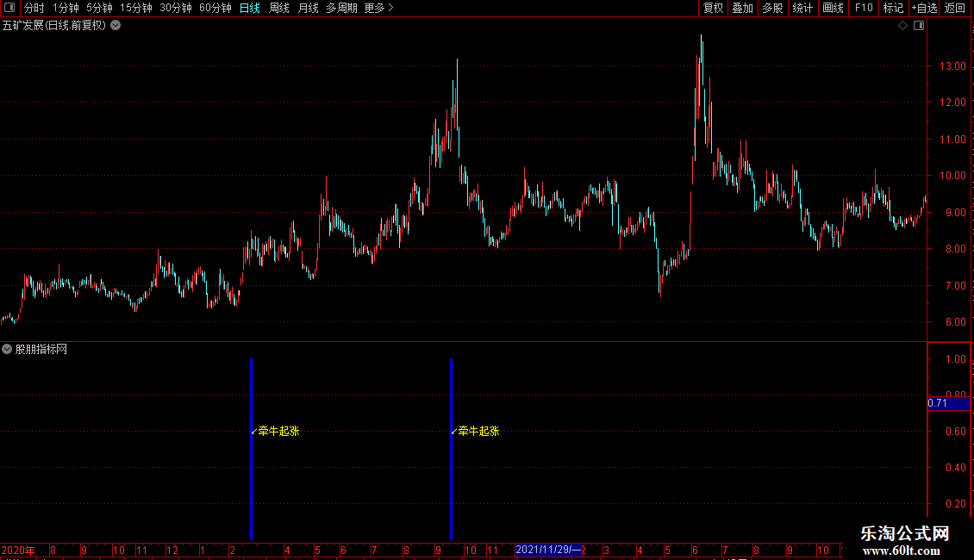Select the 15分钟 period

coord(135,8)
